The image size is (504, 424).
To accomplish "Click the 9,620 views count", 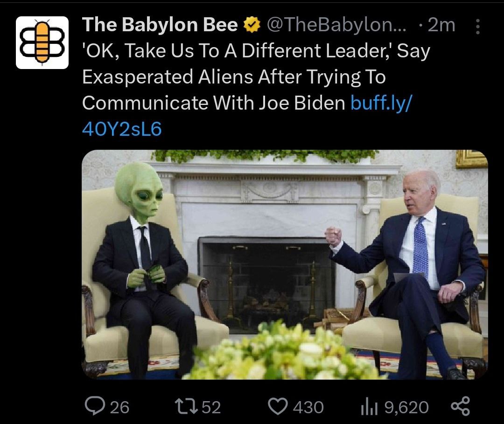I will pyautogui.click(x=406, y=407).
